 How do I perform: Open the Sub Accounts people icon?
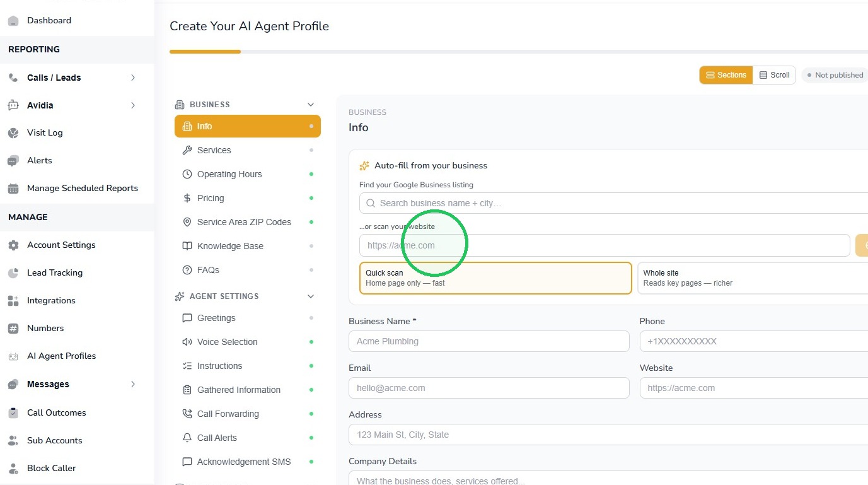coord(13,441)
